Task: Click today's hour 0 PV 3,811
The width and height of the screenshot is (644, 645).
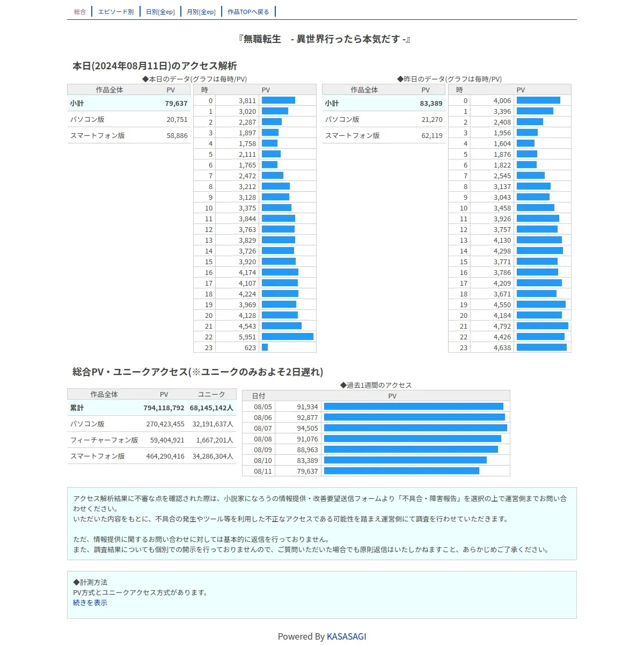Action: [x=247, y=101]
